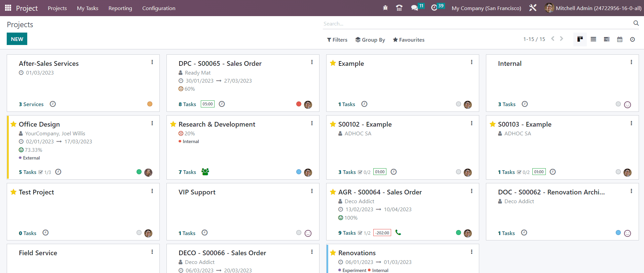Open the Group By dropdown

click(x=370, y=40)
